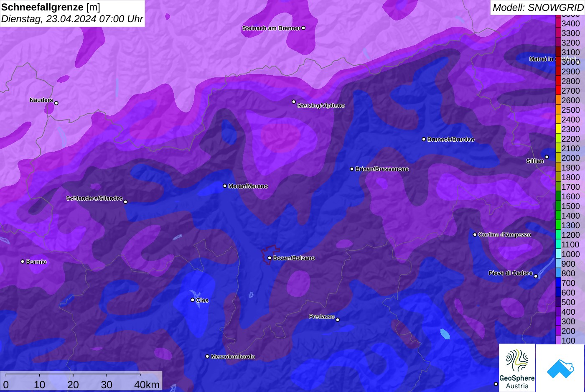Select the Bruneck/Brunico marker dot
Image resolution: width=585 pixels, height=392 pixels.
tap(424, 139)
